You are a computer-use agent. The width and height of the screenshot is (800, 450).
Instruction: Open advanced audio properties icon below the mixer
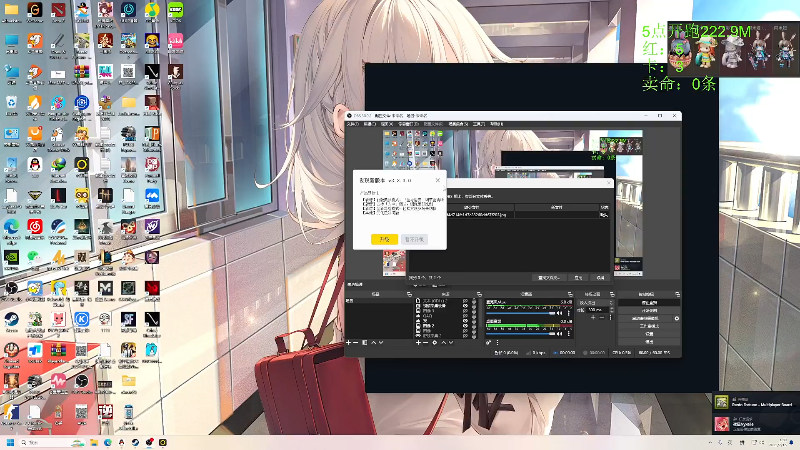488,342
